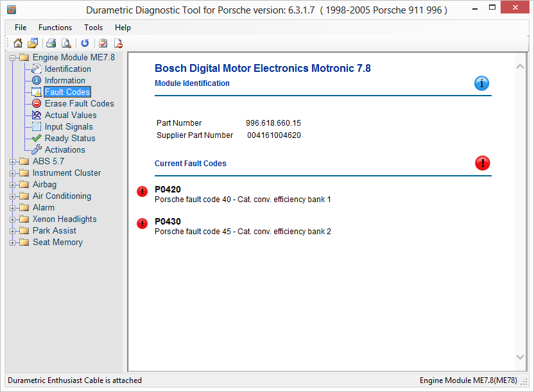534x392 pixels.
Task: Open the Tools menu
Action: pyautogui.click(x=93, y=27)
